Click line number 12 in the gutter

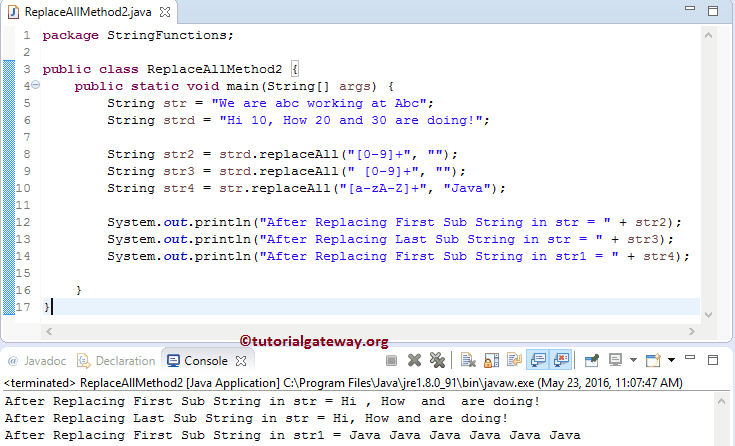[22, 222]
